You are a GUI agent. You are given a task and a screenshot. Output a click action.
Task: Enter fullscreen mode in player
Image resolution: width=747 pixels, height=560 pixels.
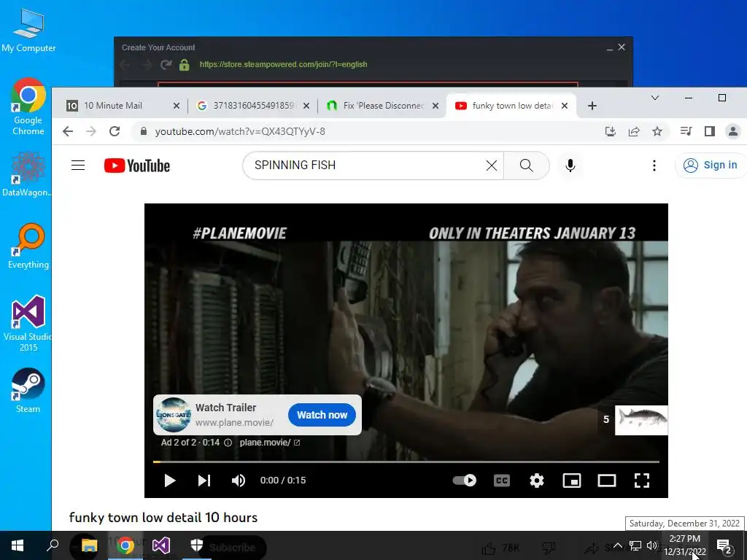coord(642,481)
